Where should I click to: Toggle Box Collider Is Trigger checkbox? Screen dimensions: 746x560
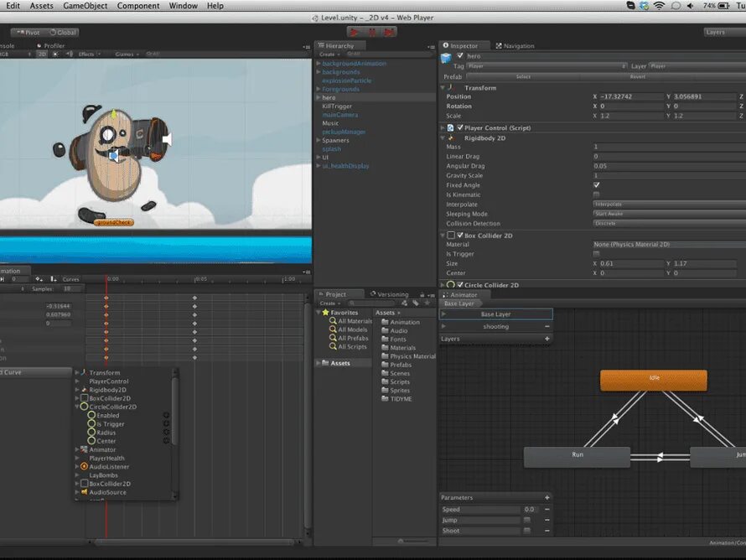tap(597, 254)
